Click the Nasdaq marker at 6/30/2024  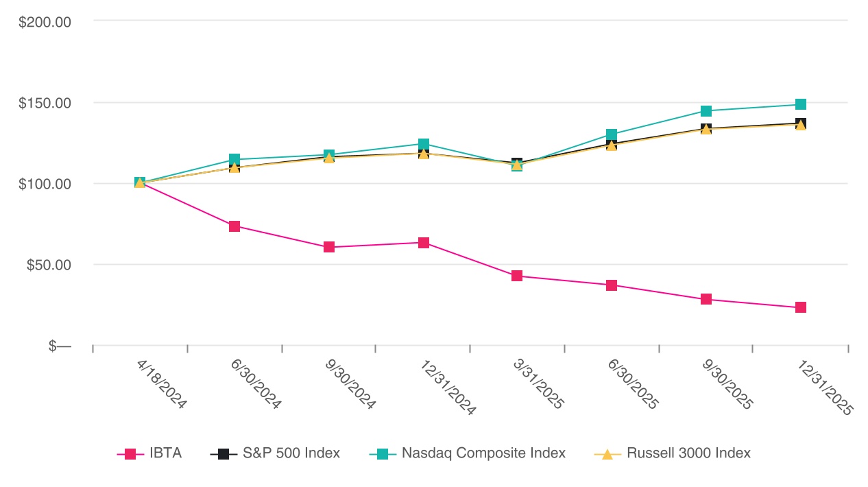234,160
